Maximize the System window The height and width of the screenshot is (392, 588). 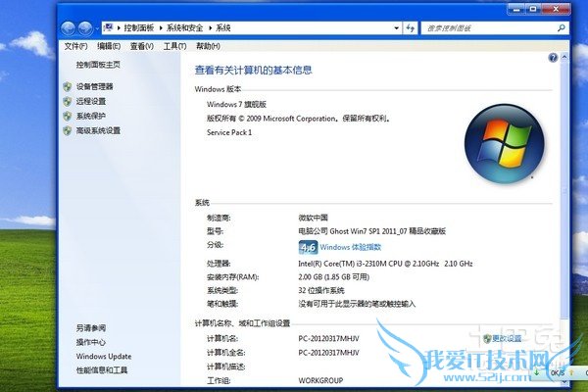533,9
